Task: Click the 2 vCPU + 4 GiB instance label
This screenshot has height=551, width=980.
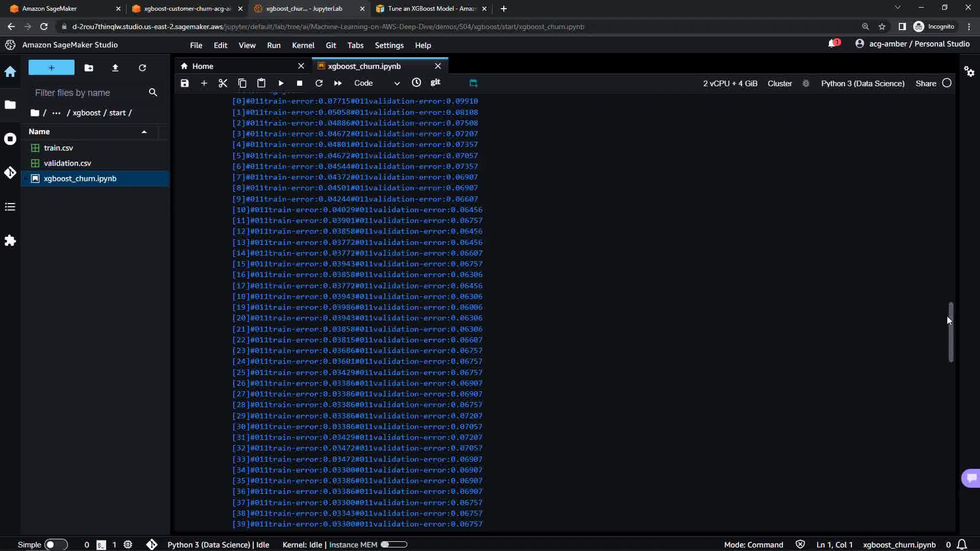Action: tap(730, 83)
